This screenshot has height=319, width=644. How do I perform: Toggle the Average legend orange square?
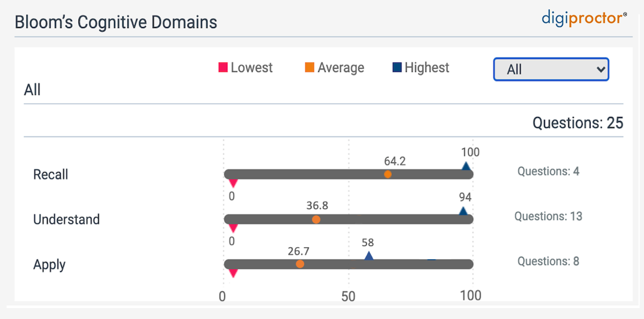pos(310,68)
